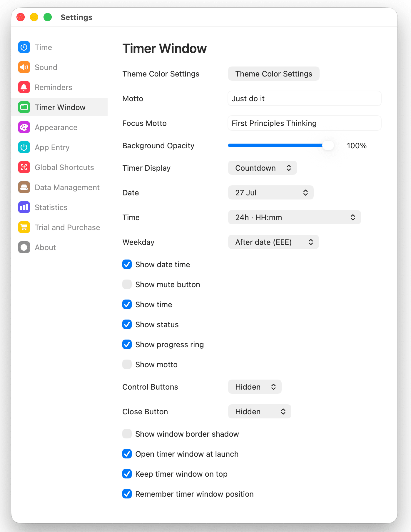
Task: Tick the Show motto checkbox
Action: click(x=127, y=365)
